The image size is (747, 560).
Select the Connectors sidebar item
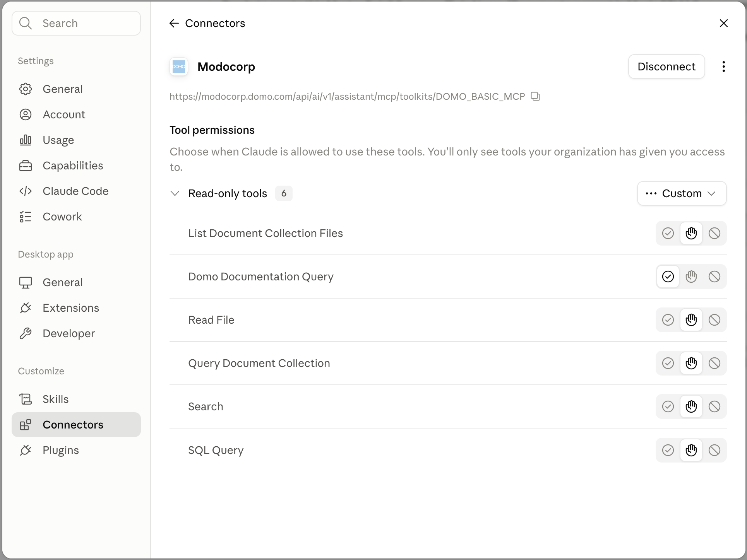(x=76, y=425)
